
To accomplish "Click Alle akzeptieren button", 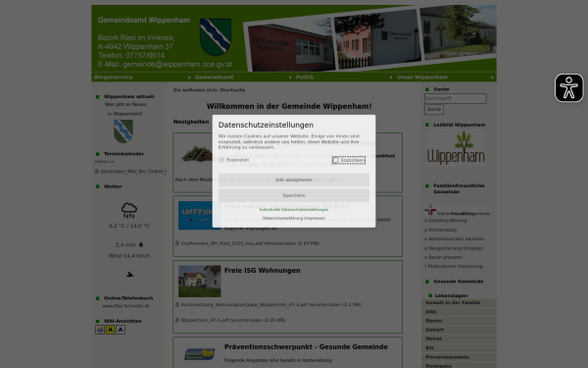I will [294, 180].
